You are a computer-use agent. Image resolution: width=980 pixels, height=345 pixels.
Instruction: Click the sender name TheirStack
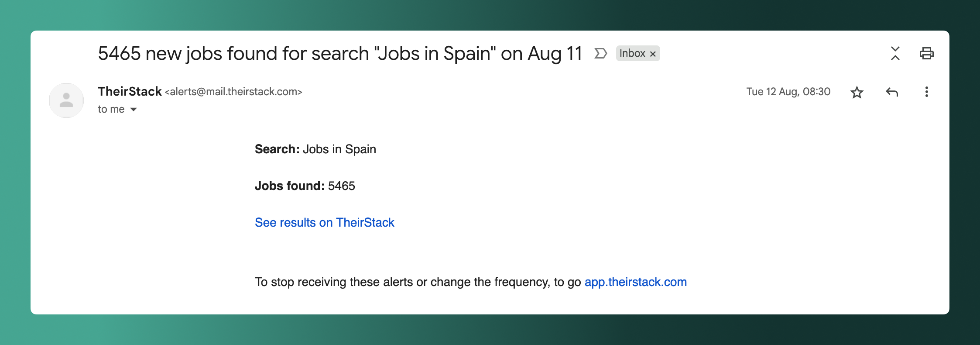[x=129, y=91]
